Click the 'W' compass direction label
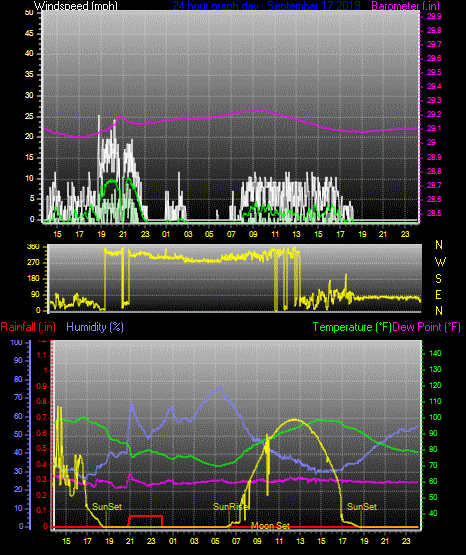This screenshot has height=555, width=466. 440,262
